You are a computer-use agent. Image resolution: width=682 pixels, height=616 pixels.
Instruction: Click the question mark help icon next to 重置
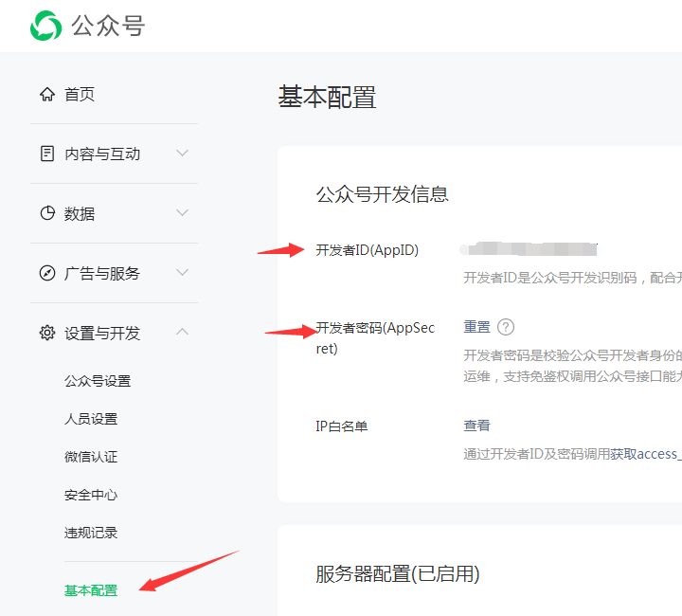tap(506, 327)
